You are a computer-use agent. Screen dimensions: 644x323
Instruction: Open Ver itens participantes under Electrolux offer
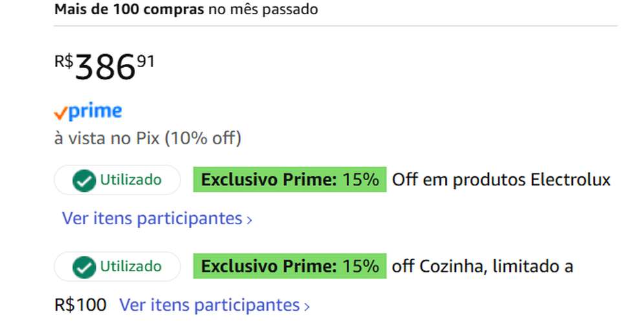pyautogui.click(x=152, y=218)
